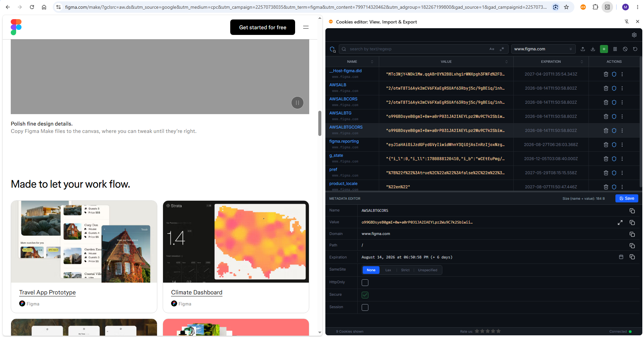This screenshot has width=644, height=337.
Task: Pause the Figma page video
Action: point(297,103)
